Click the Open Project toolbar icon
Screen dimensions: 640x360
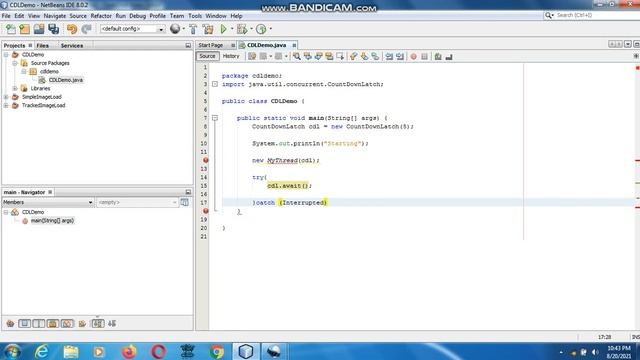click(39, 29)
